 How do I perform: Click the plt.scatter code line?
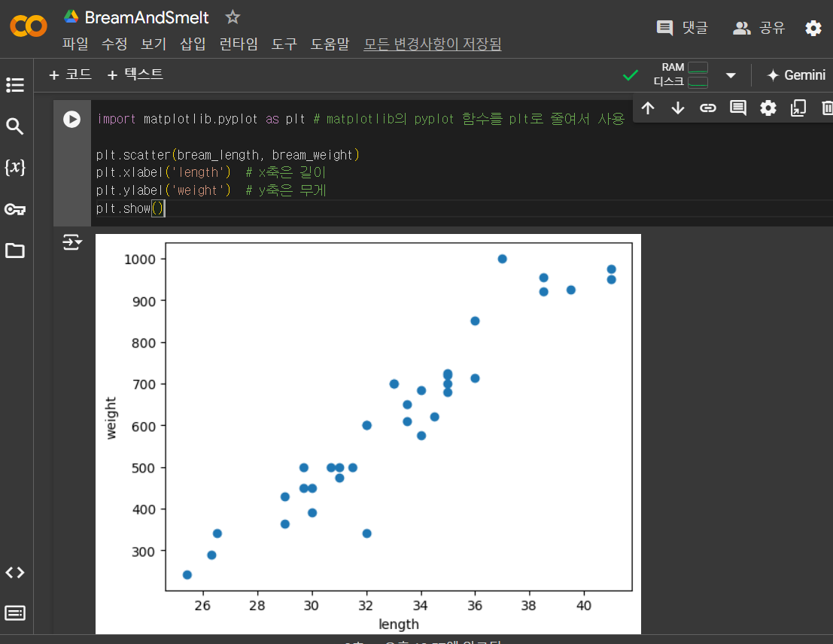click(x=228, y=155)
